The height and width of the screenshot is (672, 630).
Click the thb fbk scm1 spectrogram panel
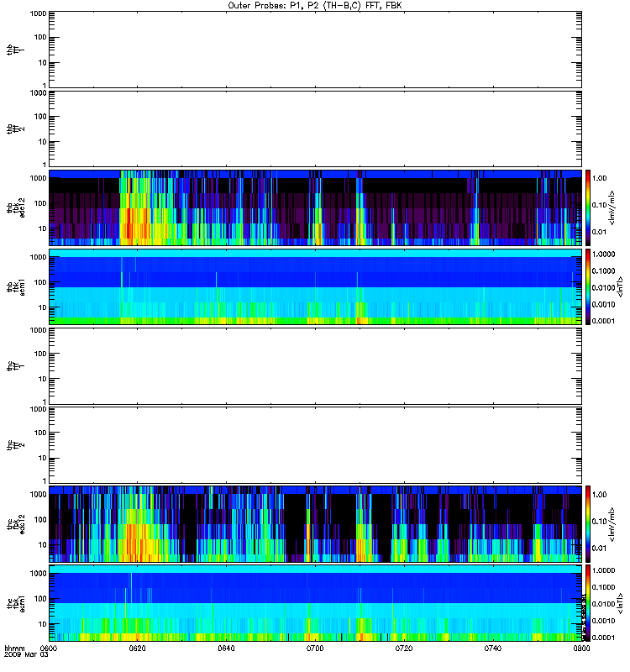[x=315, y=286]
